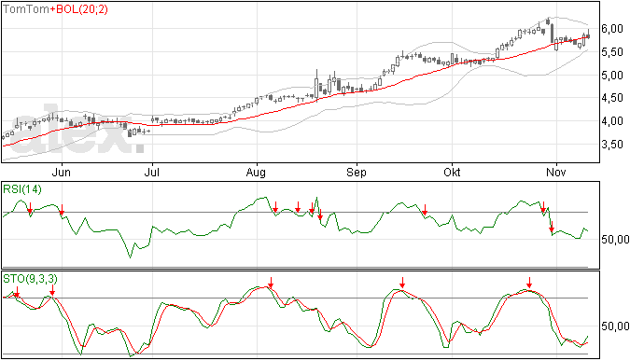Click the 50,00 value in RSI panel
The image size is (644, 361).
(x=615, y=240)
